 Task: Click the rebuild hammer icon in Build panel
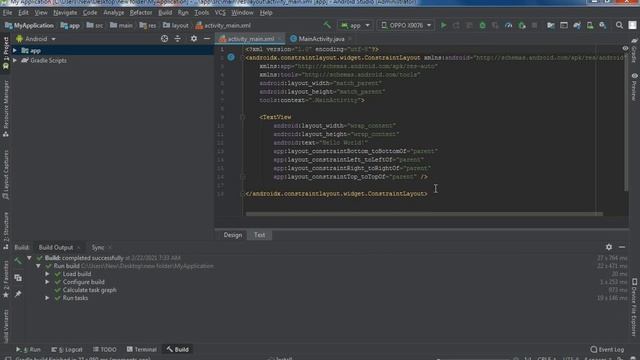pos(18,261)
